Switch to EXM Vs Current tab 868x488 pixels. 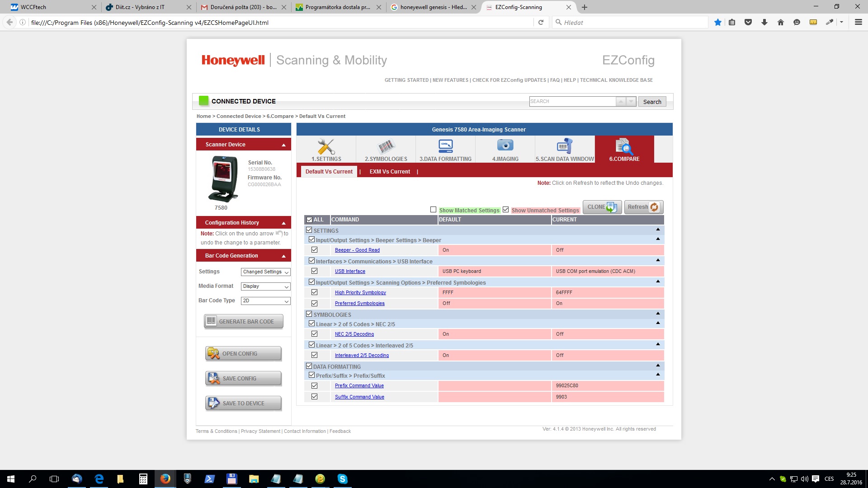click(389, 172)
